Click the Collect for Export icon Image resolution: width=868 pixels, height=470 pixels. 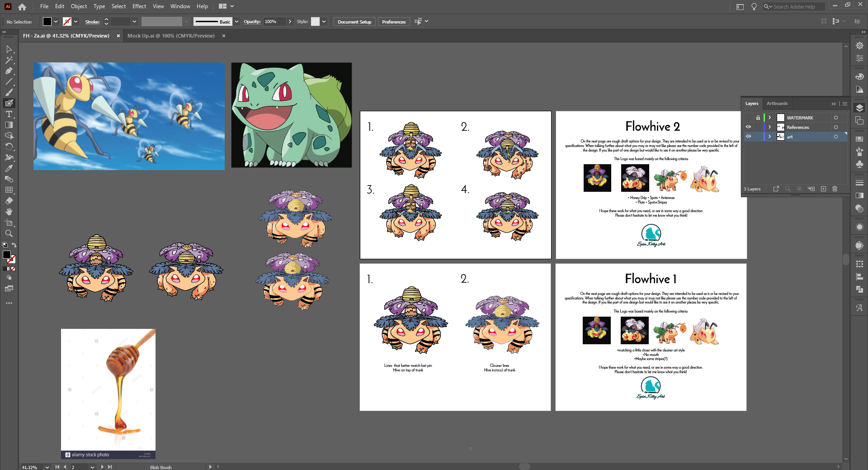tap(776, 189)
